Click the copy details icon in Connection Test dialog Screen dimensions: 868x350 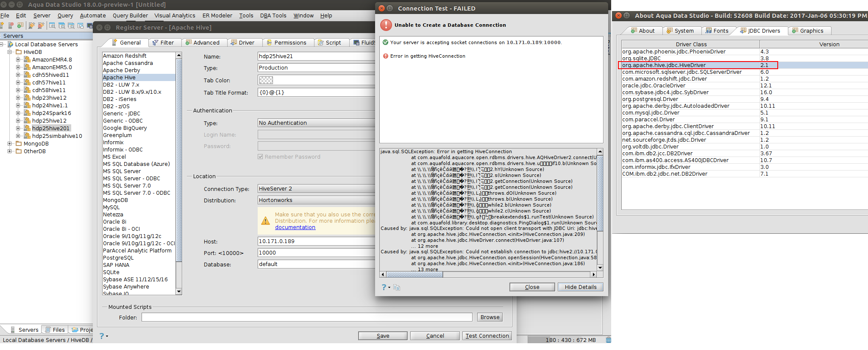click(397, 287)
